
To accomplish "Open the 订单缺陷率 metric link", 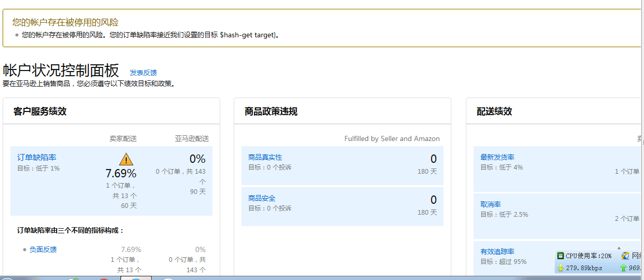I will click(37, 158).
